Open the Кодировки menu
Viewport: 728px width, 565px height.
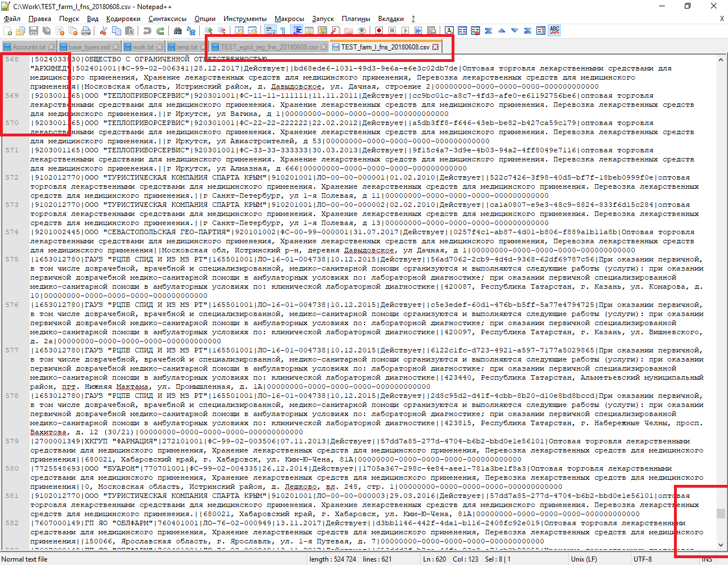coord(123,19)
